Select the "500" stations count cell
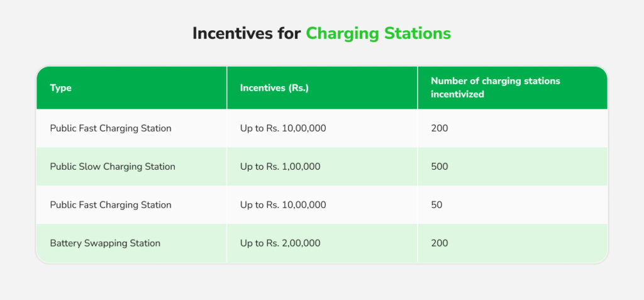The width and height of the screenshot is (644, 300). tap(440, 167)
